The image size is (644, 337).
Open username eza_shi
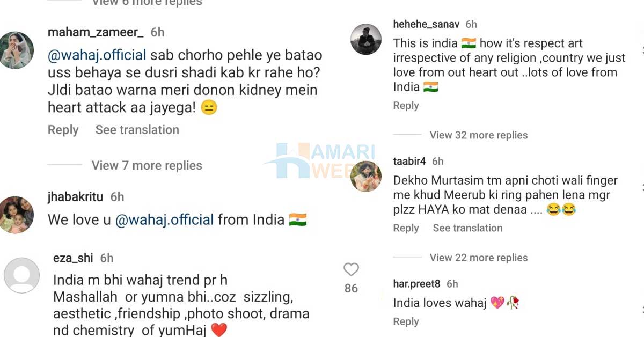point(73,258)
